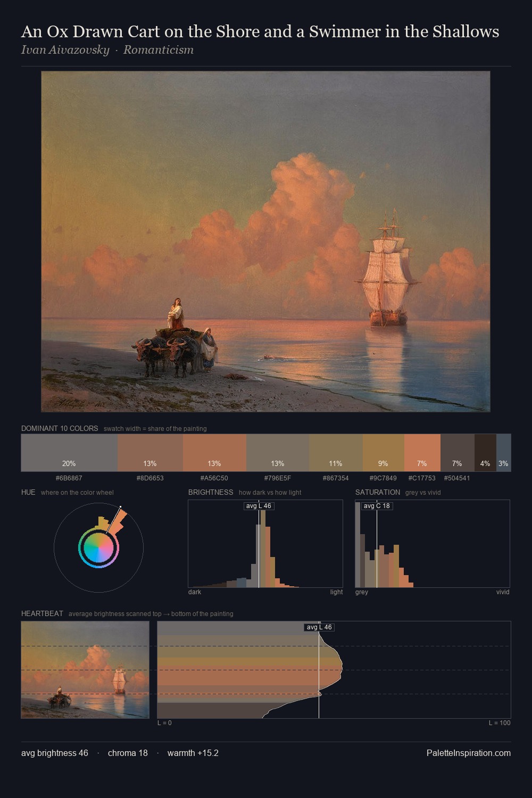
Task: Select the 20% grey swatch #6B6867
Action: (x=69, y=453)
